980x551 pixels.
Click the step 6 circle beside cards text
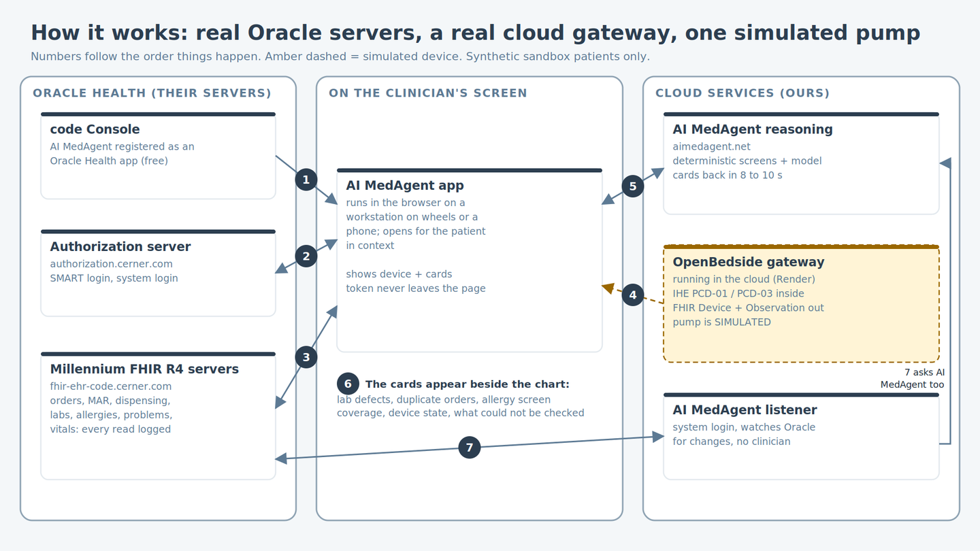click(x=348, y=384)
